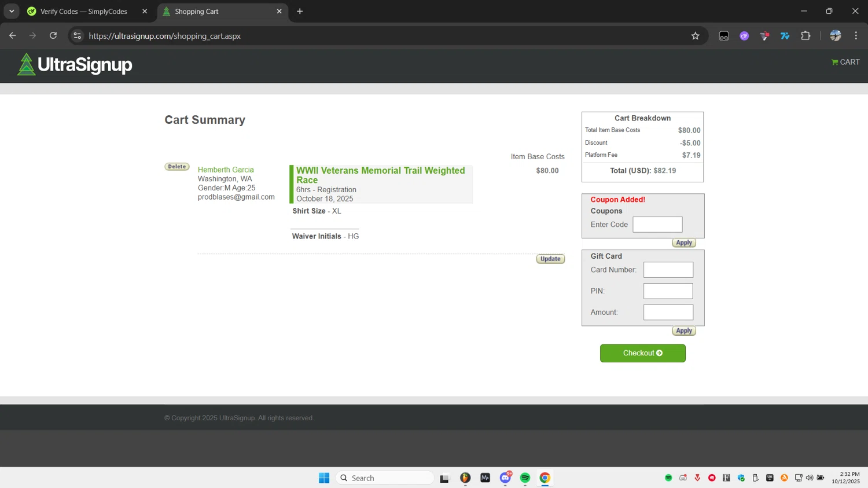Open FL Studio fruit icon on taskbar

[465, 478]
